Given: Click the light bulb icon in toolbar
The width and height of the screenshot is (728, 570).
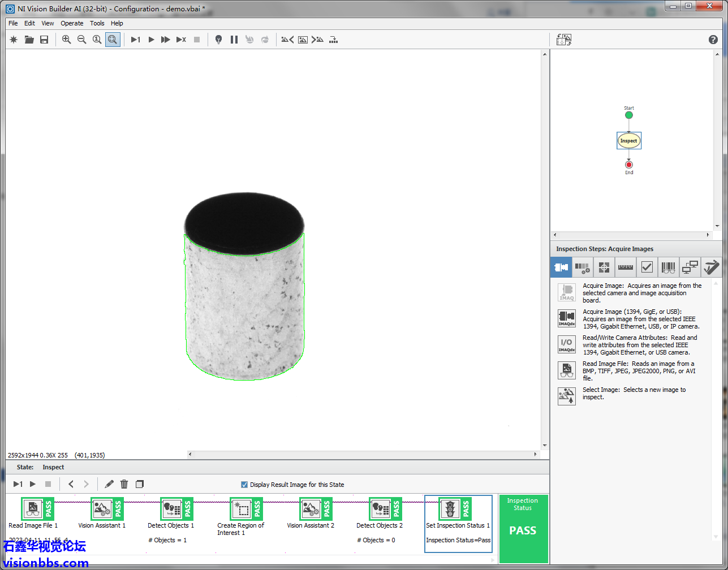Looking at the screenshot, I should 219,40.
